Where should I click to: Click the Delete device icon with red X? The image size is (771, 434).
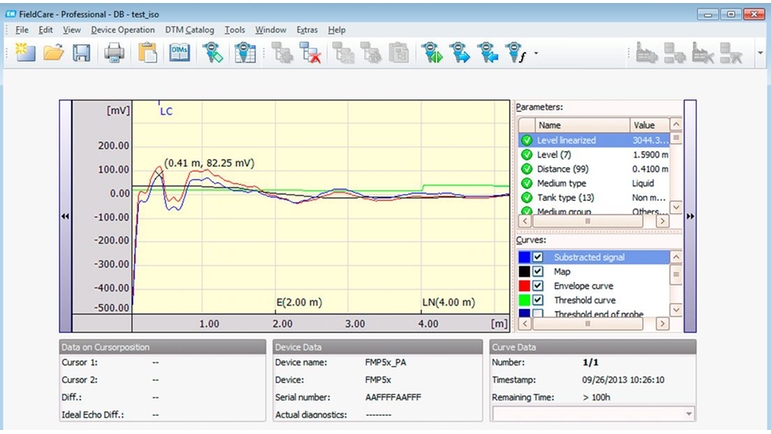310,53
